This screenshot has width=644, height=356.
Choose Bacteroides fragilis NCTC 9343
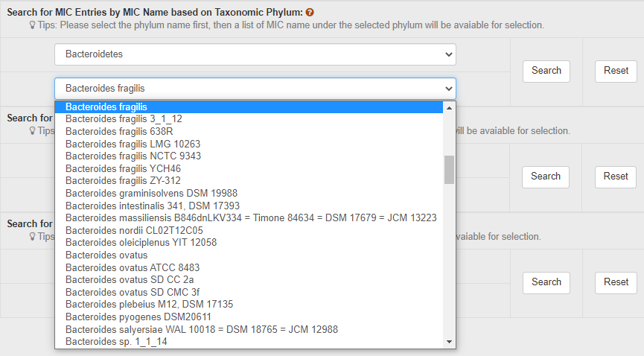[133, 156]
